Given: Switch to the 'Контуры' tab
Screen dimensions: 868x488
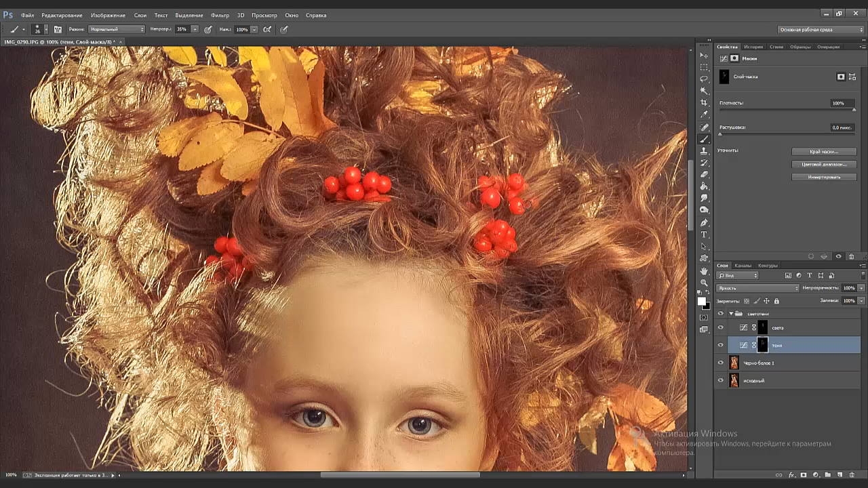Looking at the screenshot, I should pyautogui.click(x=768, y=265).
